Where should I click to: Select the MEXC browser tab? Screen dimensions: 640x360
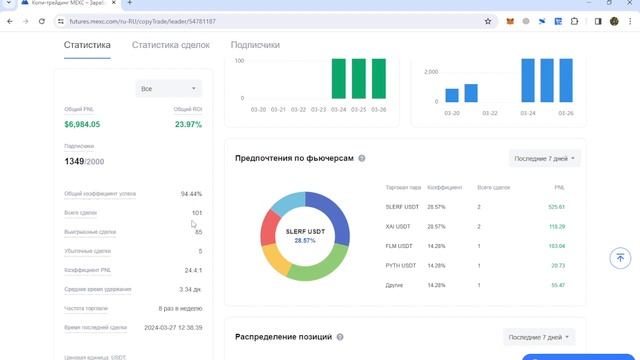click(68, 3)
